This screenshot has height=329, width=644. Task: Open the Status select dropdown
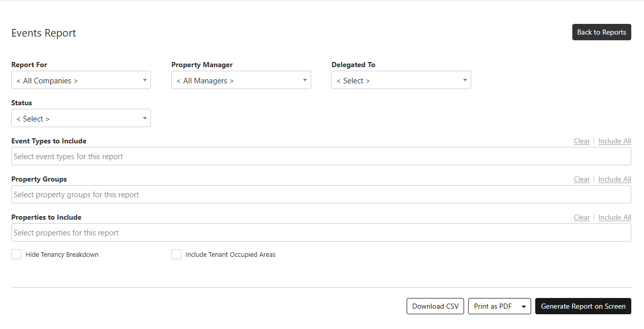(x=81, y=118)
